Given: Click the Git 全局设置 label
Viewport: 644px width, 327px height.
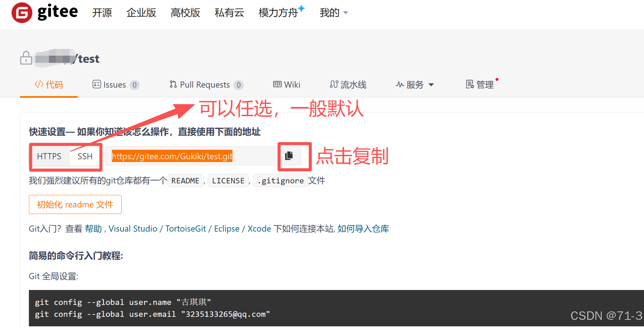Looking at the screenshot, I should (x=53, y=276).
